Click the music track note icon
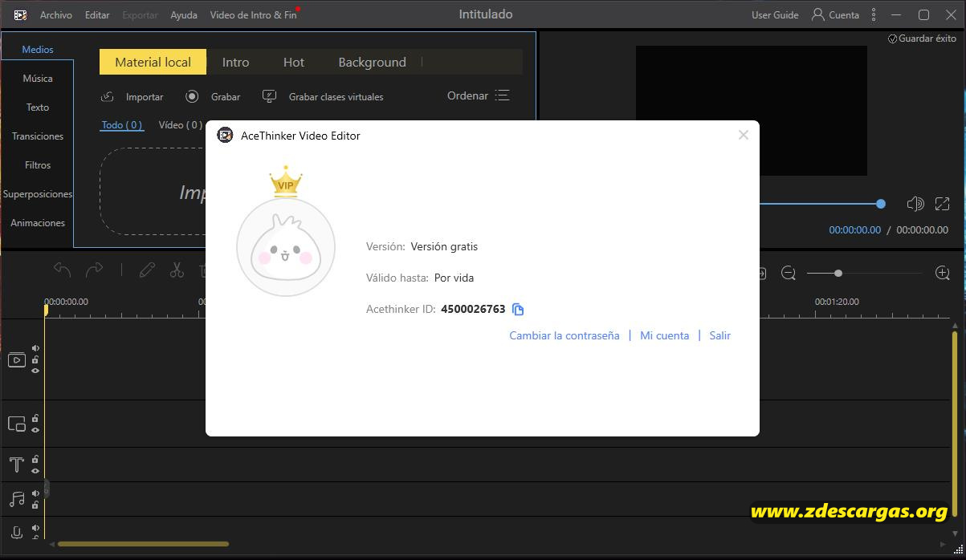Image resolution: width=966 pixels, height=560 pixels. pos(17,499)
